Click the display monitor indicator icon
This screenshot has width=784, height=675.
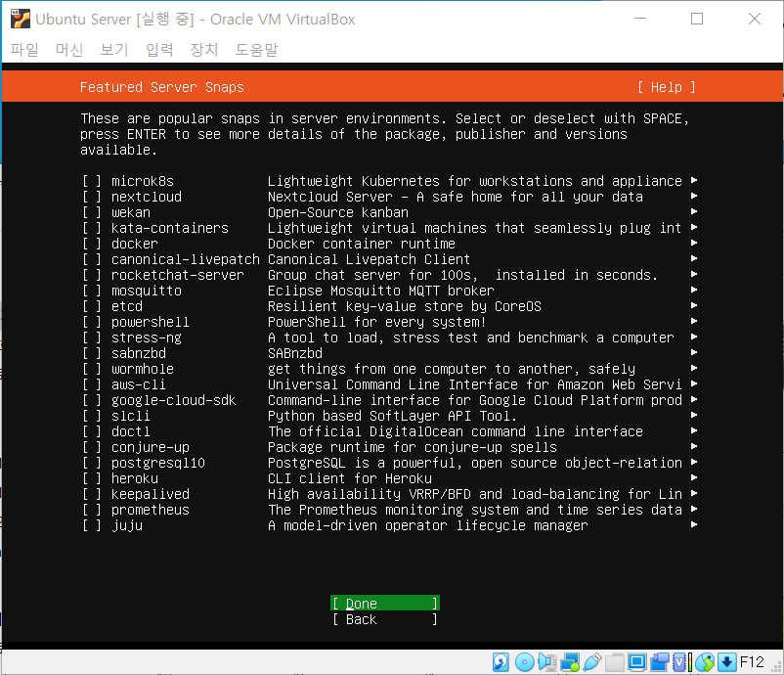pyautogui.click(x=637, y=662)
